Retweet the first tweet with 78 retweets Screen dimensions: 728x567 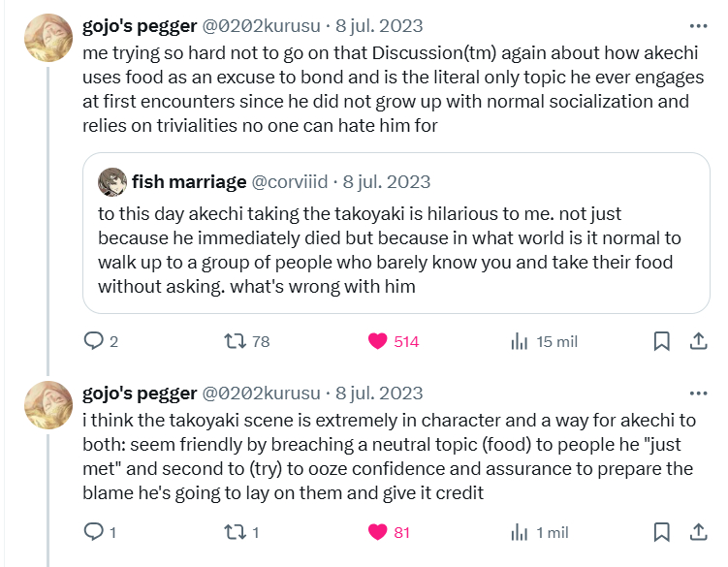point(235,341)
